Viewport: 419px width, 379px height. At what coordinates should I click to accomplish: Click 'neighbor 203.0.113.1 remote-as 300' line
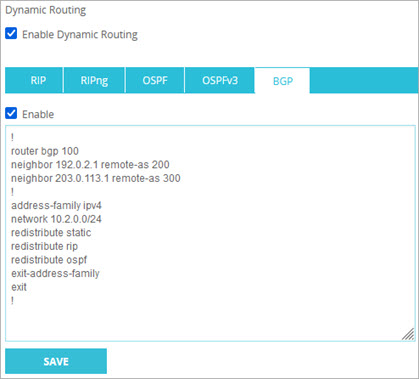coord(96,178)
